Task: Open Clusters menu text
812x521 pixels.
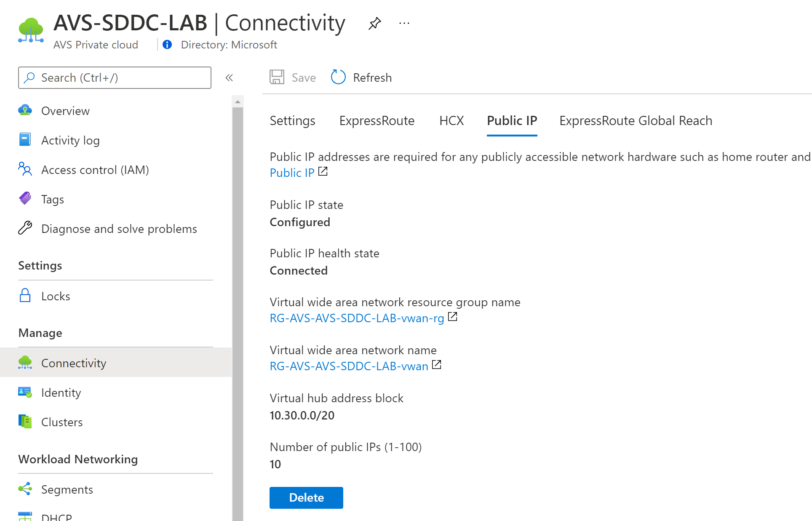Action: pos(62,422)
